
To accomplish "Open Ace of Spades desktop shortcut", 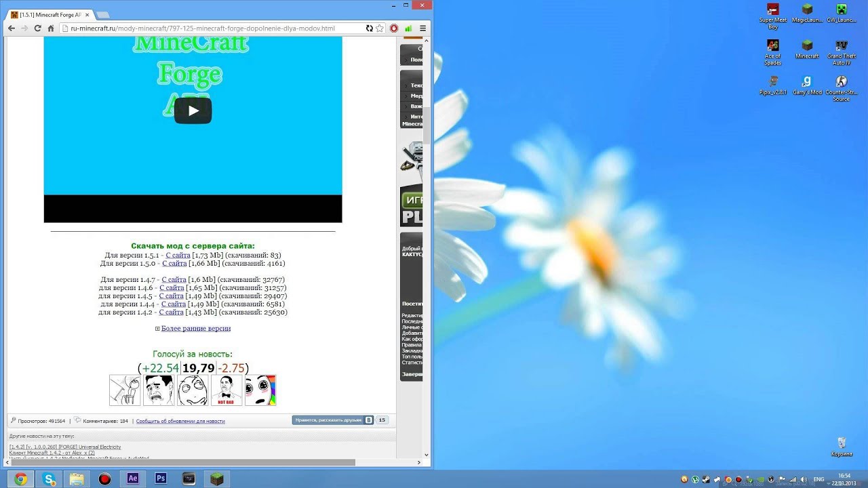I will (773, 52).
